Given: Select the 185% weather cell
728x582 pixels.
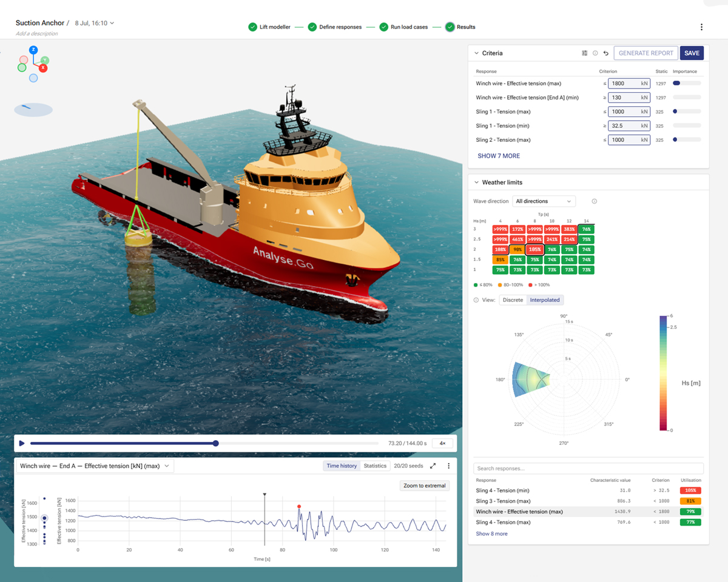Looking at the screenshot, I should [x=534, y=249].
